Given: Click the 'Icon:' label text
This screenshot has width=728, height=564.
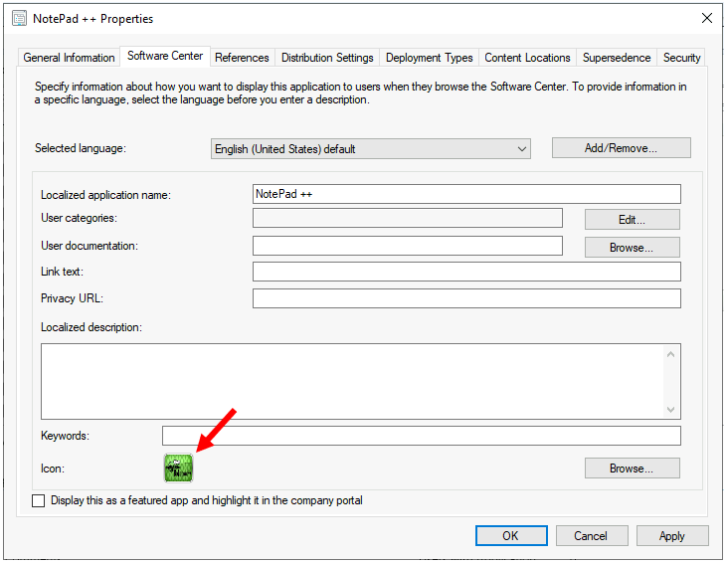Looking at the screenshot, I should (53, 469).
